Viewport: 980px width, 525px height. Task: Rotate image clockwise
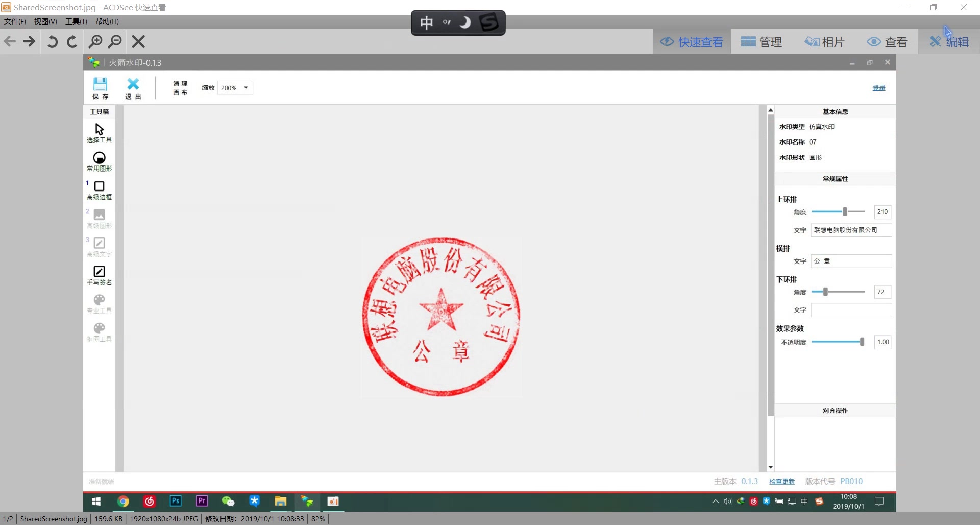point(72,41)
